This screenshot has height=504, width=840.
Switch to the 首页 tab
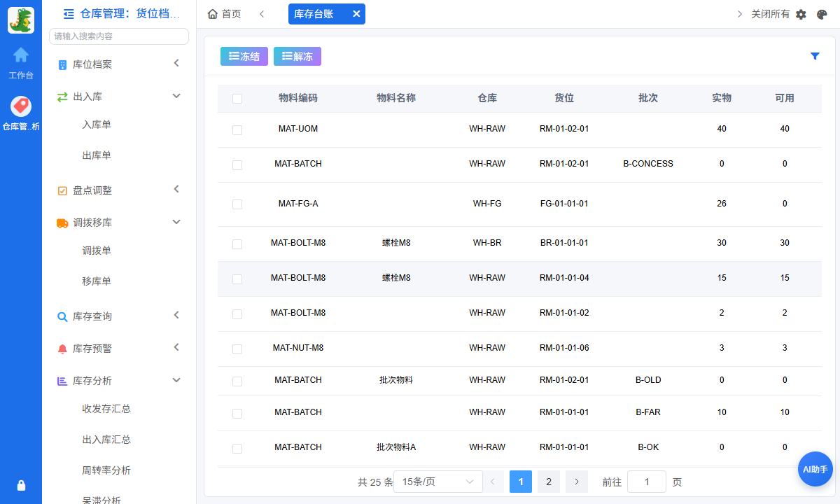225,14
